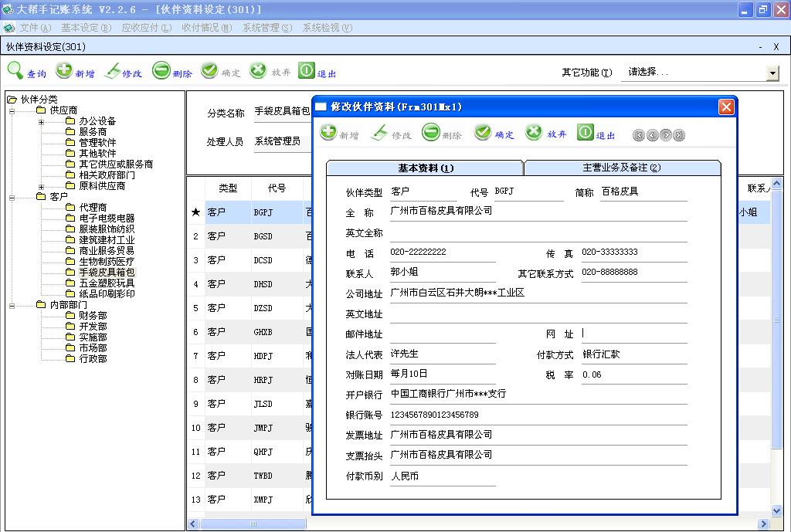Click the 修改 edit icon in main toolbar
The height and width of the screenshot is (532, 791).
tap(112, 70)
